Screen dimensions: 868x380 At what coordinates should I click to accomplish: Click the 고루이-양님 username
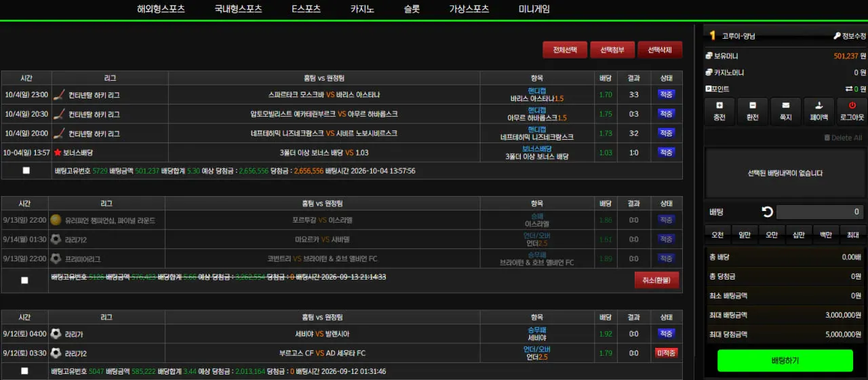pos(738,36)
